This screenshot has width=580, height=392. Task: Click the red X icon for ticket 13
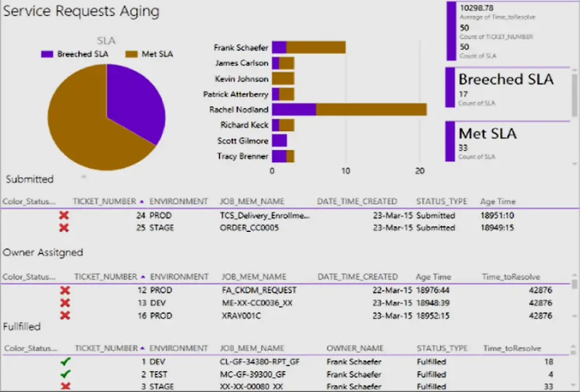[65, 303]
